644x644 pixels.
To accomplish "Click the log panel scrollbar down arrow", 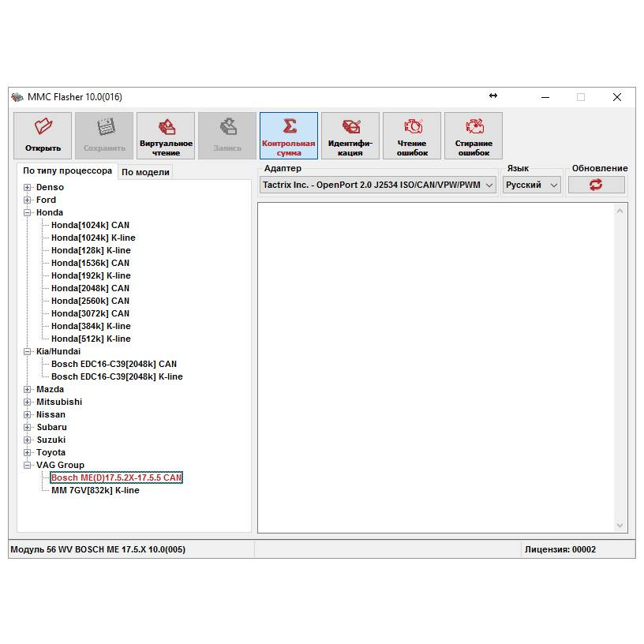I will (620, 526).
